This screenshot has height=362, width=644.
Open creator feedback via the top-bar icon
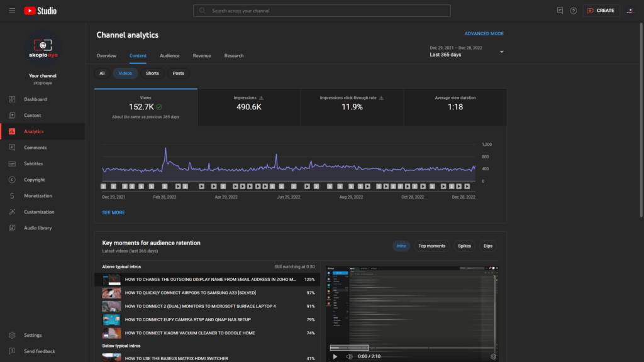pos(559,10)
